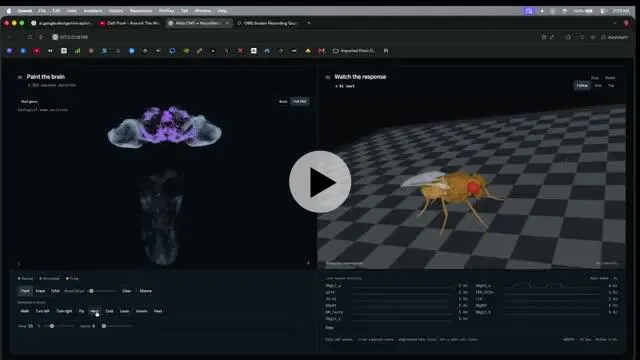Click the Wi-Fi icon in the menu bar

[x=564, y=11]
